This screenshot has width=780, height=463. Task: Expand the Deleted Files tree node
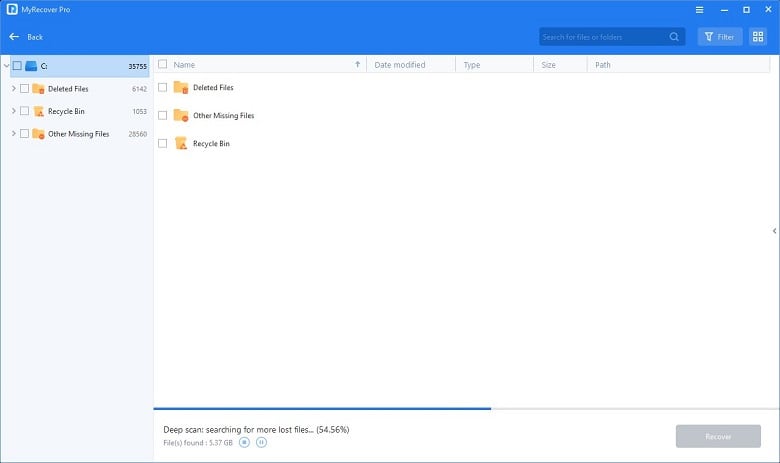[13, 89]
